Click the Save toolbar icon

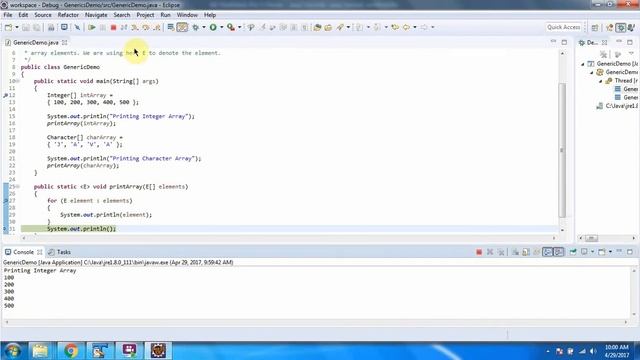pyautogui.click(x=26, y=27)
